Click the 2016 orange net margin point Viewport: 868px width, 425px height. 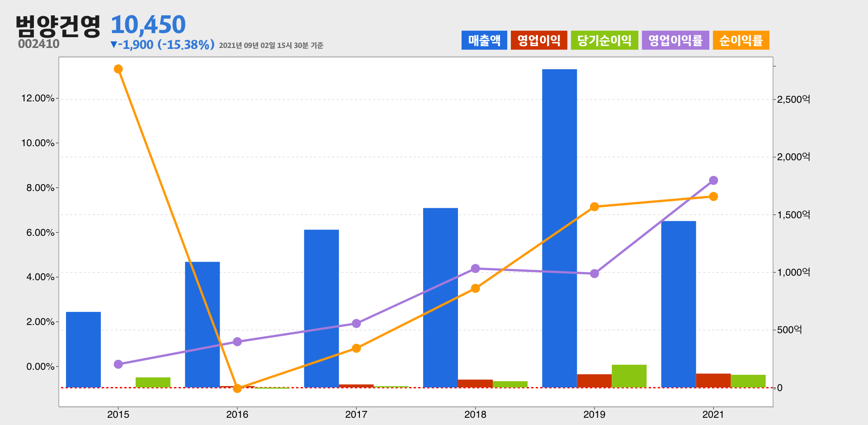(237, 388)
